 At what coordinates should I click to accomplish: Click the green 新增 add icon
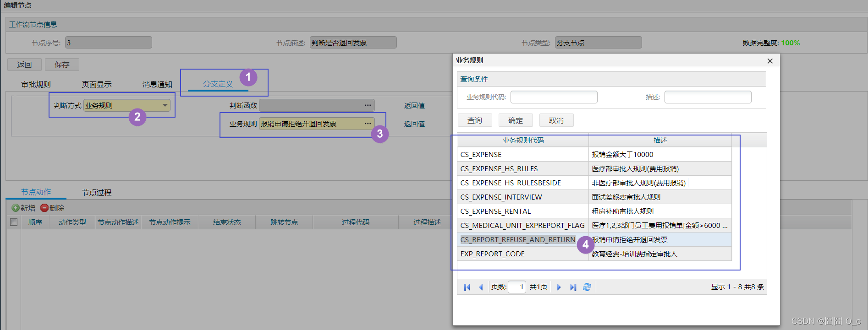(x=16, y=208)
